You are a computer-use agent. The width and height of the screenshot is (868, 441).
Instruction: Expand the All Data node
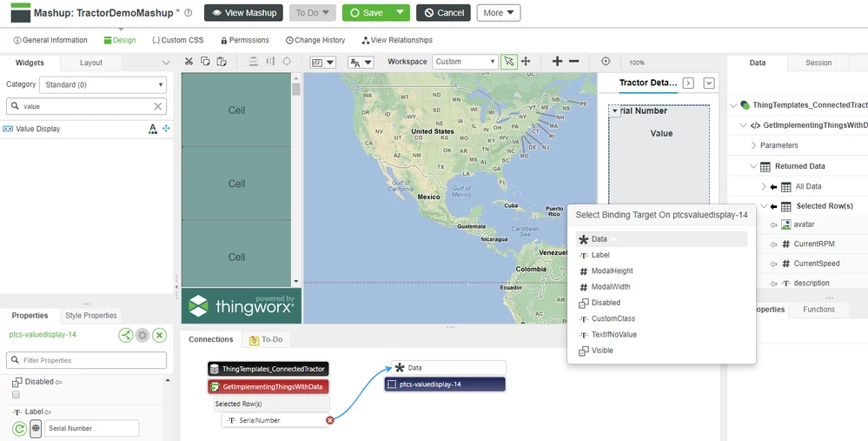764,187
